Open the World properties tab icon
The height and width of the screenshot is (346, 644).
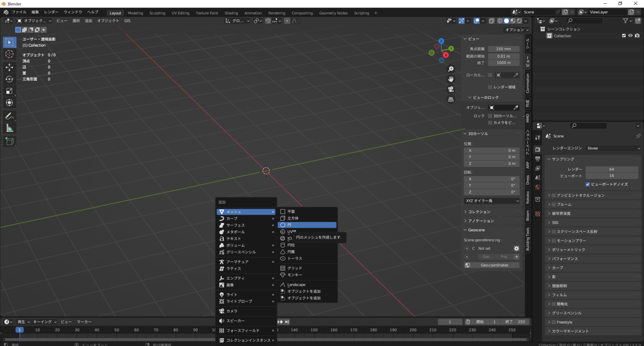[x=538, y=187]
